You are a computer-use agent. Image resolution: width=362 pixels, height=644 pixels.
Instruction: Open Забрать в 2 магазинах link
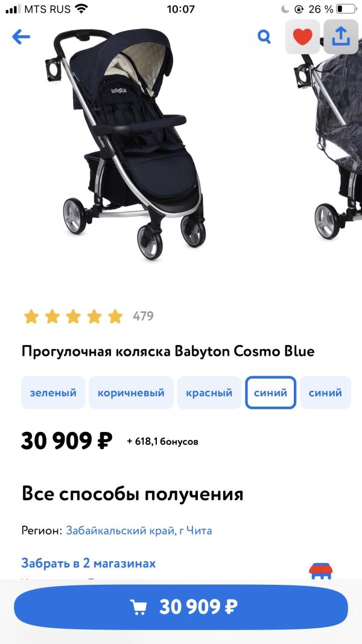tap(89, 563)
